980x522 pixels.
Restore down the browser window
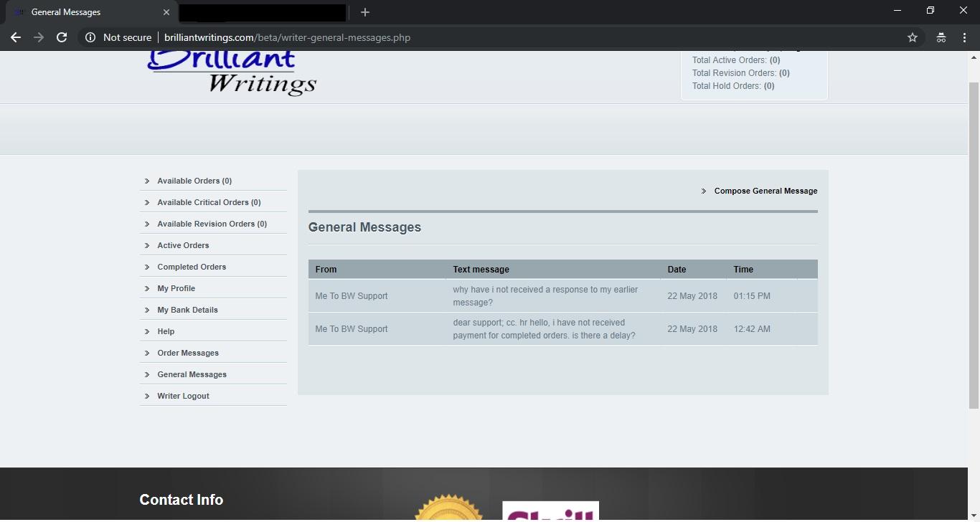click(x=930, y=11)
